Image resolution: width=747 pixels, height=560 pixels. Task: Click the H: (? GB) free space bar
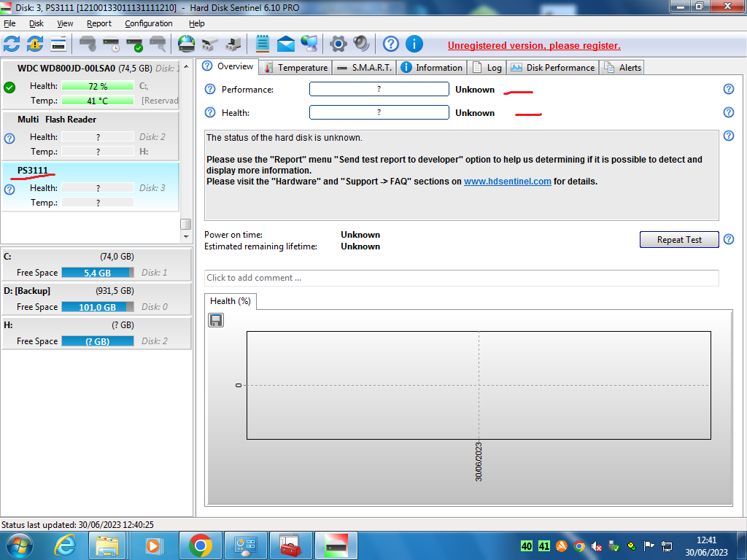[x=98, y=341]
